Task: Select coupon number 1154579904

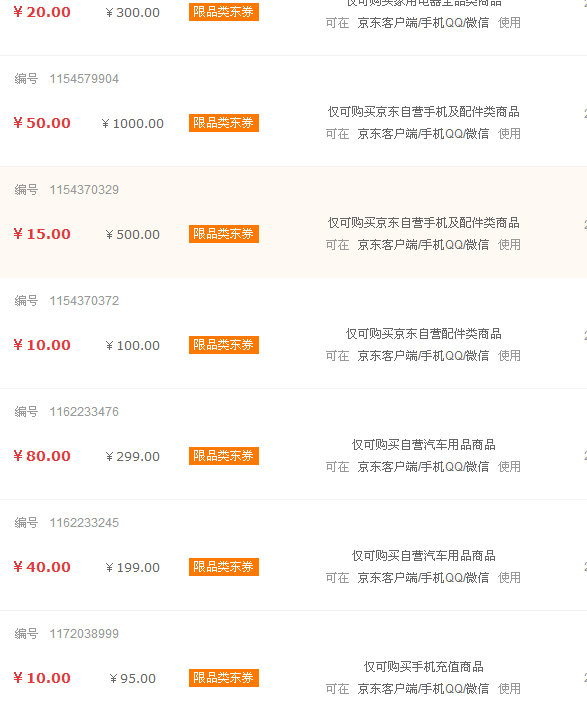Action: tap(84, 79)
